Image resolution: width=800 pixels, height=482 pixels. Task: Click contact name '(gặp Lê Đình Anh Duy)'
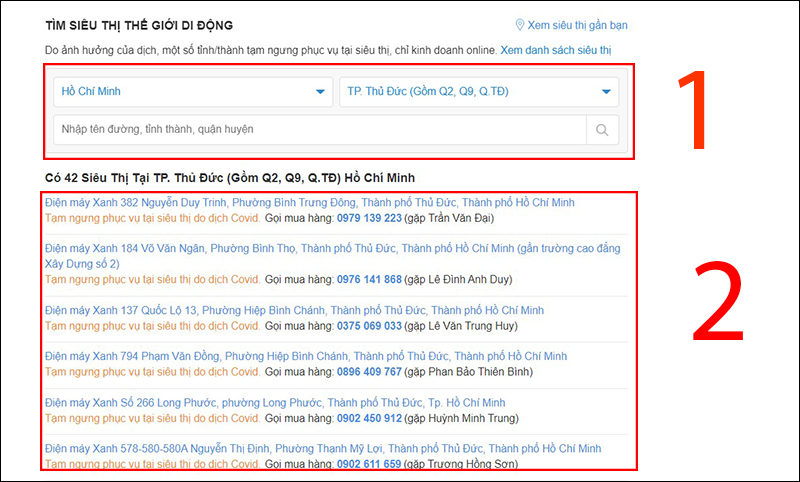click(458, 280)
